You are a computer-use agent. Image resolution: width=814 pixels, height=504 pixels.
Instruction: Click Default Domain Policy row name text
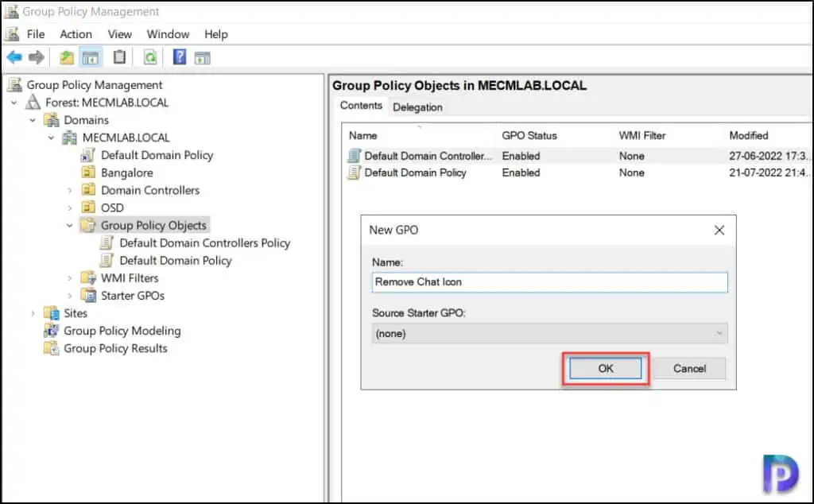click(415, 173)
